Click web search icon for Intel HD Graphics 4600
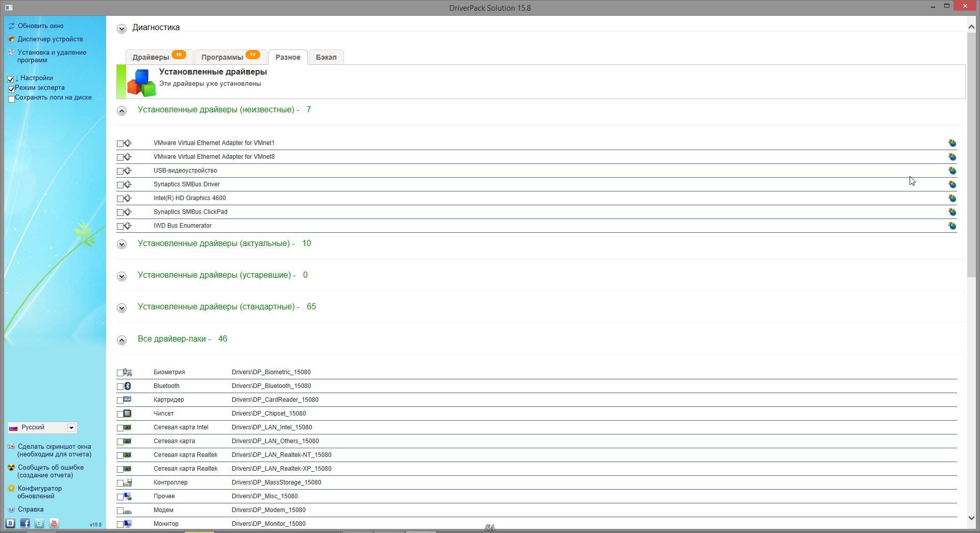This screenshot has height=533, width=980. [x=952, y=198]
